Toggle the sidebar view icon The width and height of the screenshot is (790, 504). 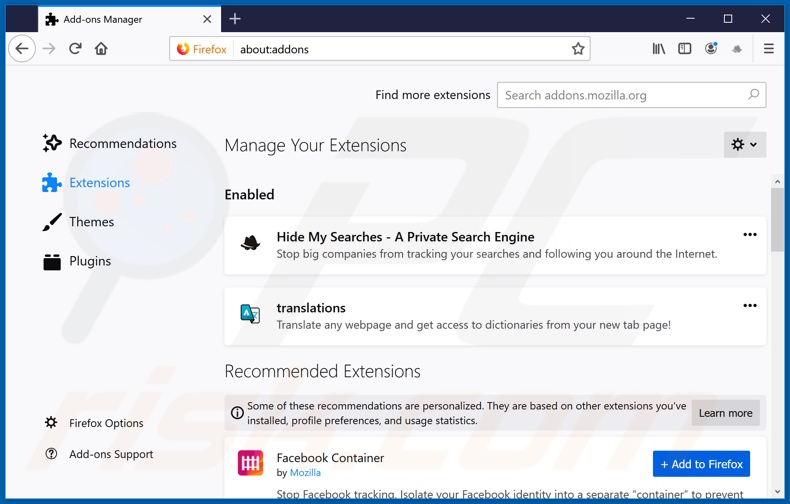(685, 49)
